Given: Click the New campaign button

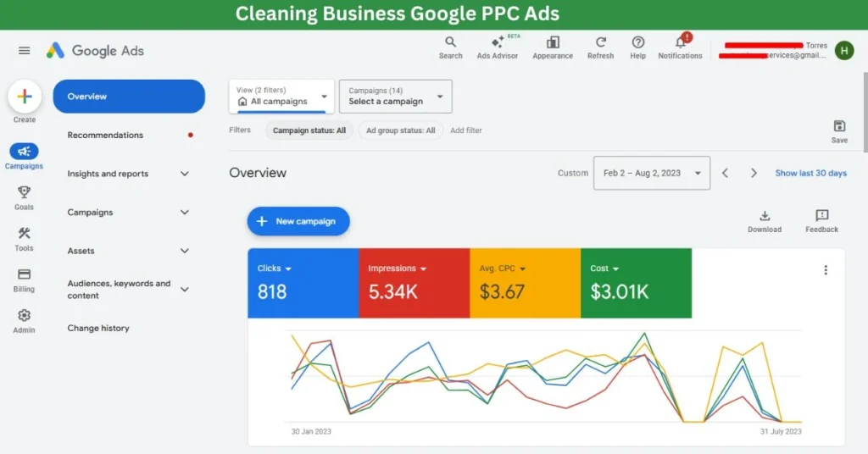Looking at the screenshot, I should 298,221.
